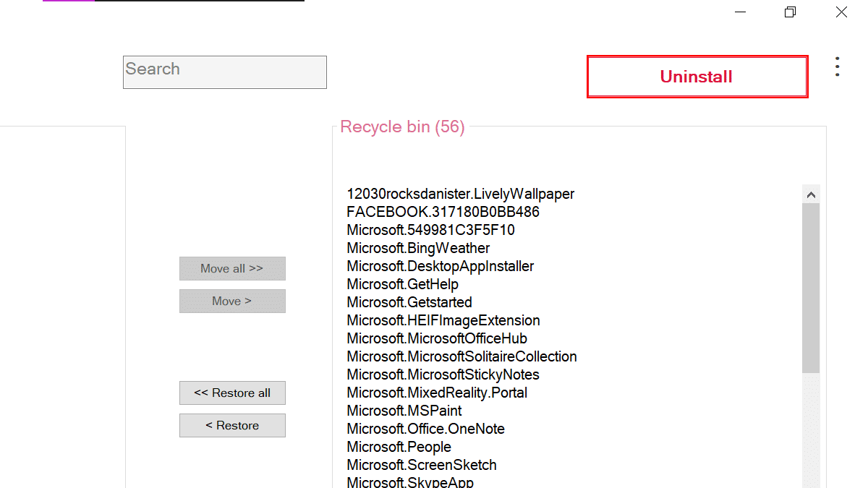Select Microsoft.MSPaint from the list
This screenshot has width=868, height=488.
point(404,411)
